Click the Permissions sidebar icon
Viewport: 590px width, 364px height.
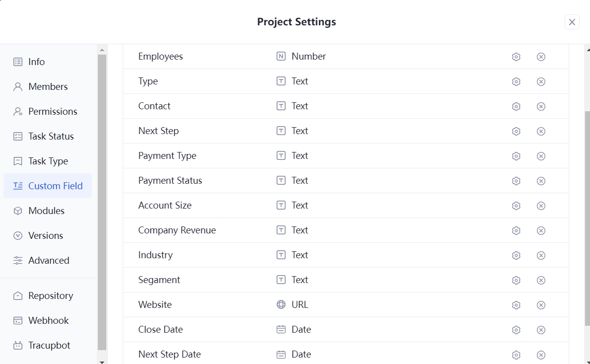coord(18,111)
